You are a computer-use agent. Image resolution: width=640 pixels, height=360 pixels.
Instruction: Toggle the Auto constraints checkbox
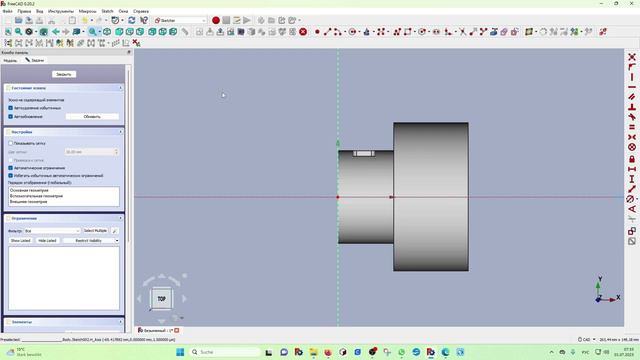(x=11, y=168)
